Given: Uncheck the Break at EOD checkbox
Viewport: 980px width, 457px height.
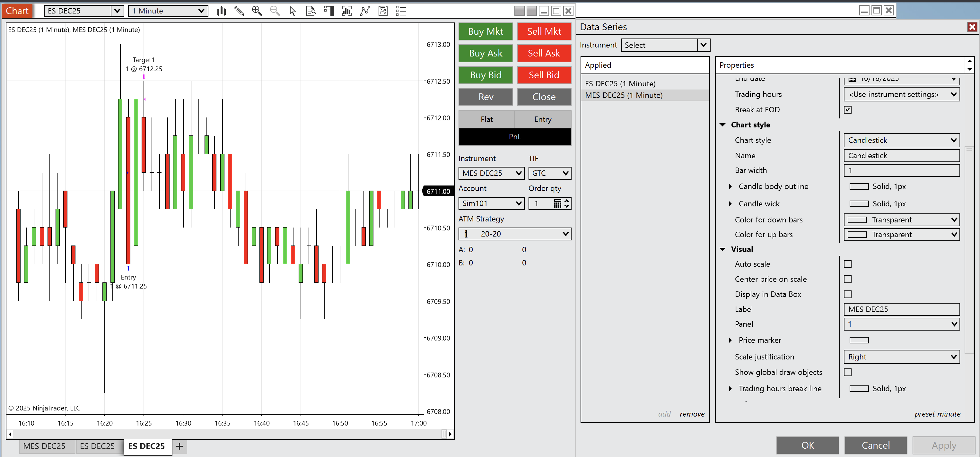Looking at the screenshot, I should click(x=848, y=110).
